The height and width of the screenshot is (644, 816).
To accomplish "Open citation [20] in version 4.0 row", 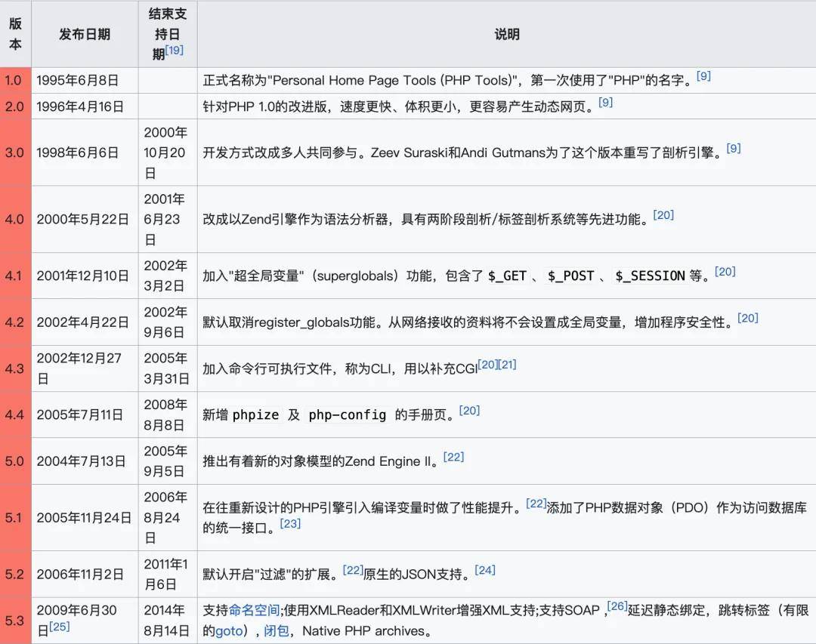I will click(663, 215).
